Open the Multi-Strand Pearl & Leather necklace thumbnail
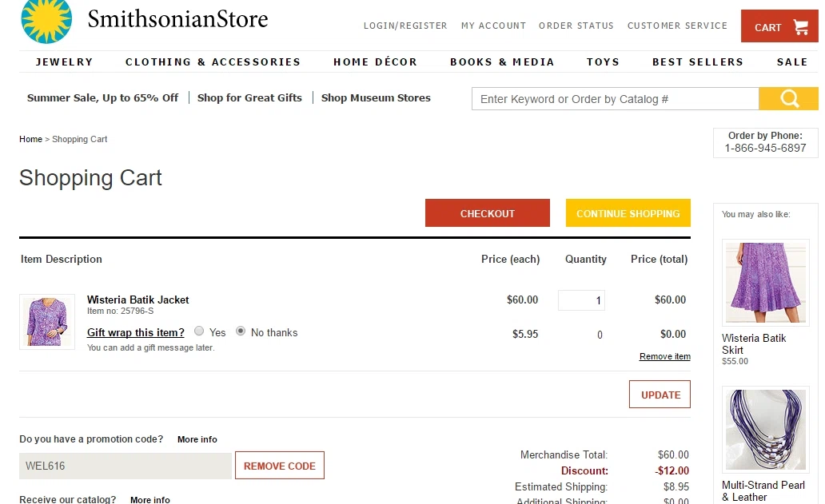This screenshot has height=504, width=825. [x=766, y=430]
